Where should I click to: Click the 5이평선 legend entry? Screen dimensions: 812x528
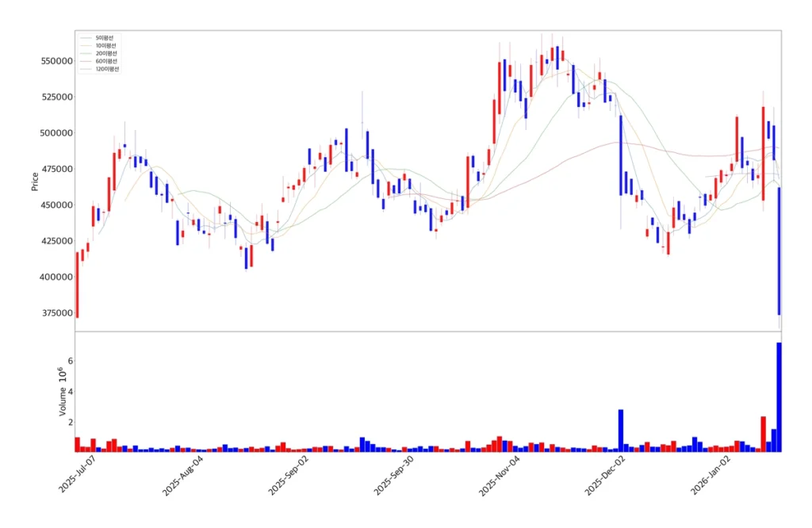click(103, 38)
